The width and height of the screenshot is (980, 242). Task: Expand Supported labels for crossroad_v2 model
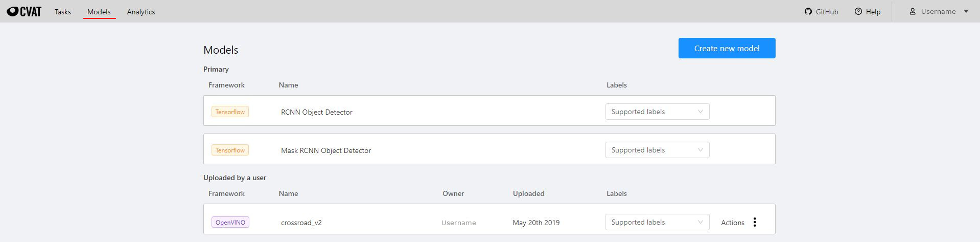tap(657, 222)
